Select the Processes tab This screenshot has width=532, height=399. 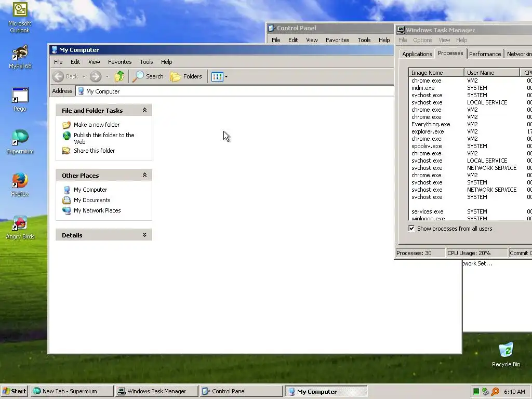pos(450,54)
